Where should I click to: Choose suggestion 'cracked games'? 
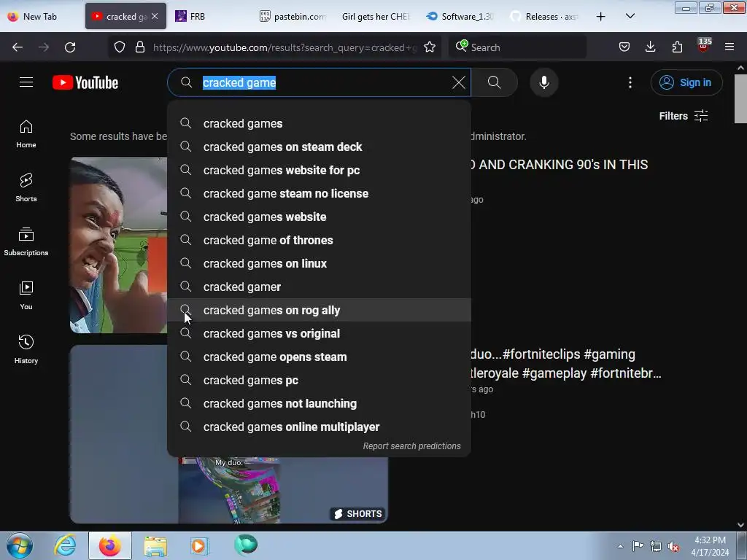click(320, 123)
